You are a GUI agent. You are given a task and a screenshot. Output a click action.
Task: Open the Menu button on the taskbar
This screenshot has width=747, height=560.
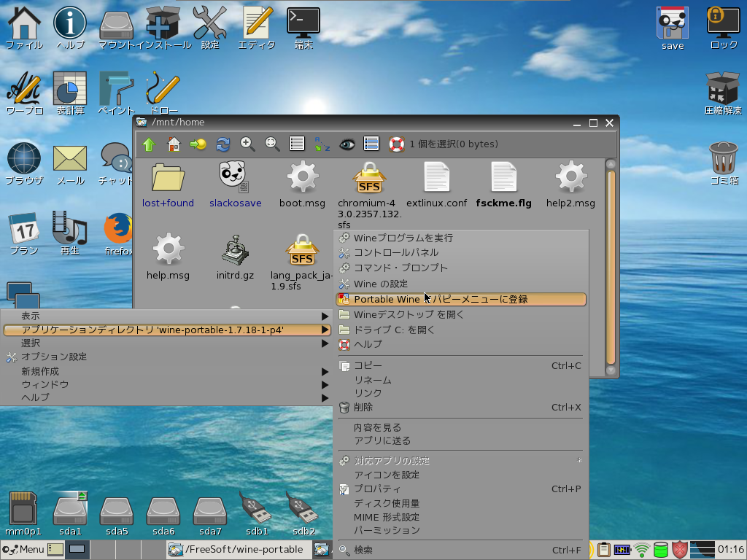coord(24,550)
